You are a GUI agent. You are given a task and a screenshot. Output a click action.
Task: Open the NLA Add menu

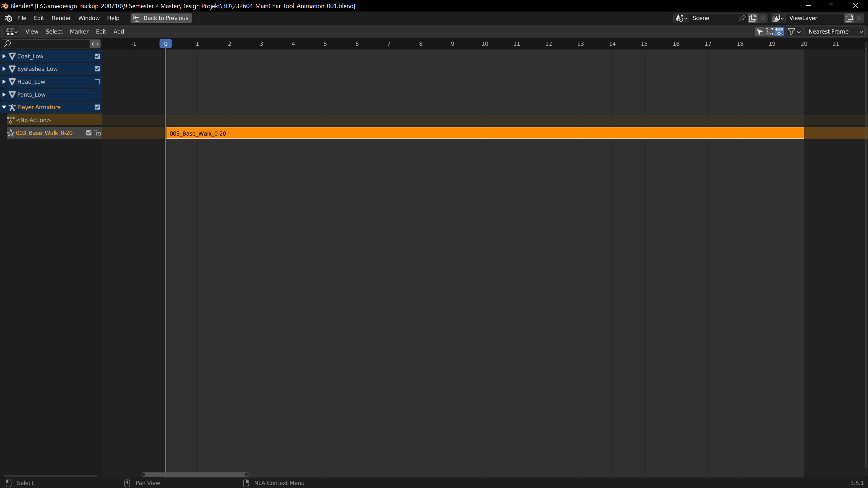[119, 32]
